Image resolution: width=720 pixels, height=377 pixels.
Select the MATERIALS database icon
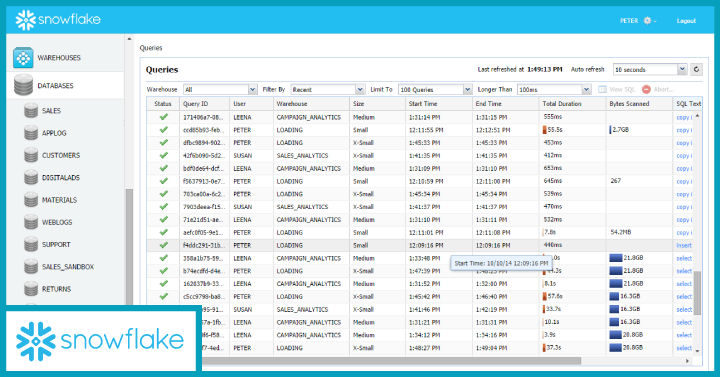(x=31, y=200)
